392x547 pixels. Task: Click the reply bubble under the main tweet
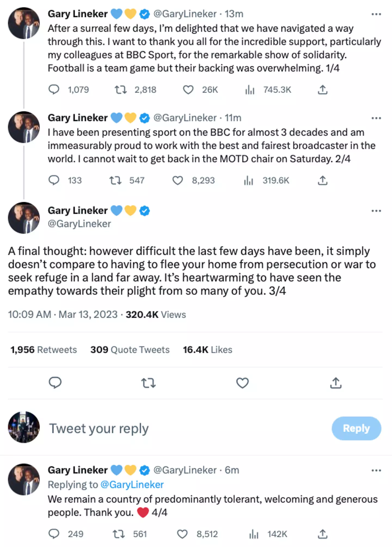tap(55, 383)
